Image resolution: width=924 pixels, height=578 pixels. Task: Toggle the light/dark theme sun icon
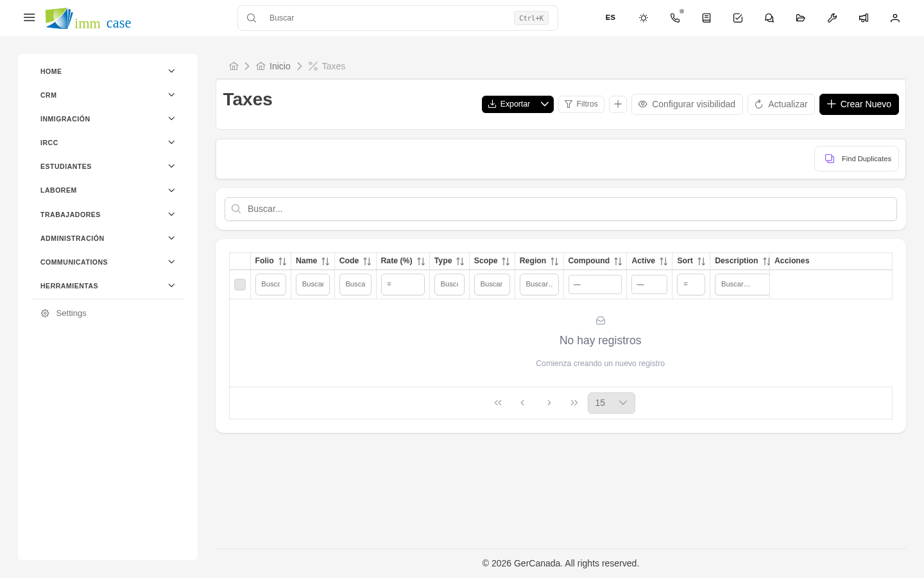click(x=644, y=18)
